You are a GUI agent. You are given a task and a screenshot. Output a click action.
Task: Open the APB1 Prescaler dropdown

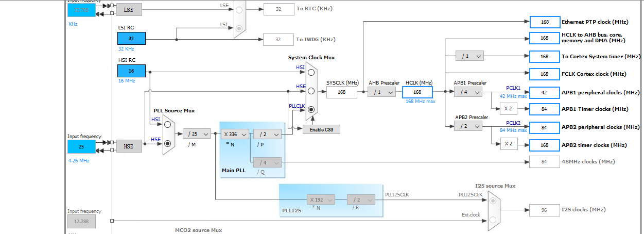pos(468,92)
